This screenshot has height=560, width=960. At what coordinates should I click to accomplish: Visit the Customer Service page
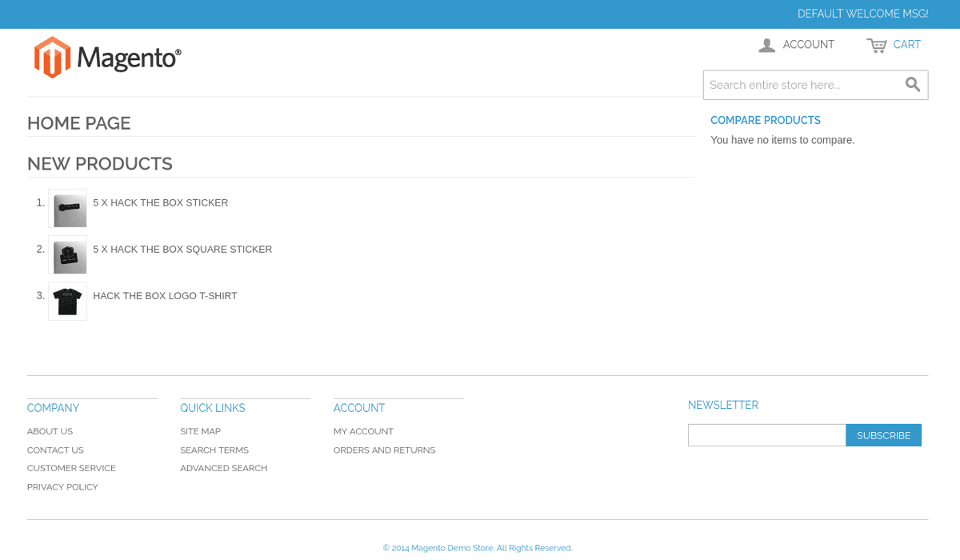coord(71,468)
